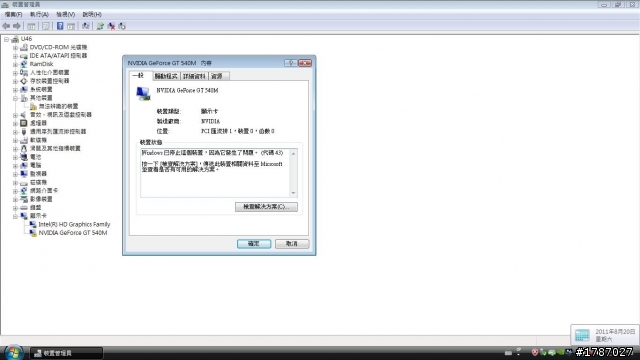The height and width of the screenshot is (360, 640).
Task: Expand the 人性化介面裝置 node
Action: tap(15, 73)
